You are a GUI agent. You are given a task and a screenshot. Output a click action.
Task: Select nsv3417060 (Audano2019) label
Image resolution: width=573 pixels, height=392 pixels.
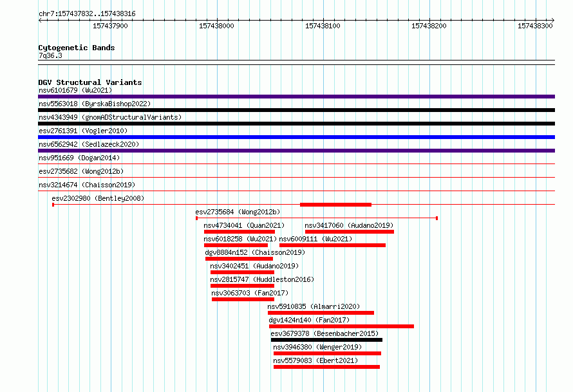pyautogui.click(x=349, y=225)
